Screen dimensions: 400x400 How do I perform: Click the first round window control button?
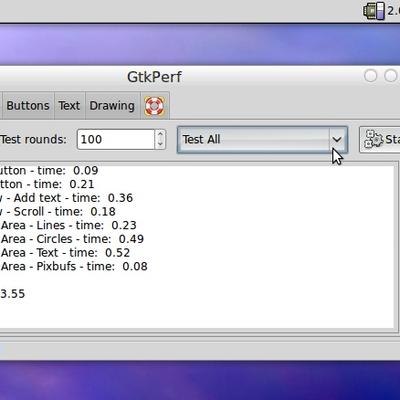click(x=370, y=76)
